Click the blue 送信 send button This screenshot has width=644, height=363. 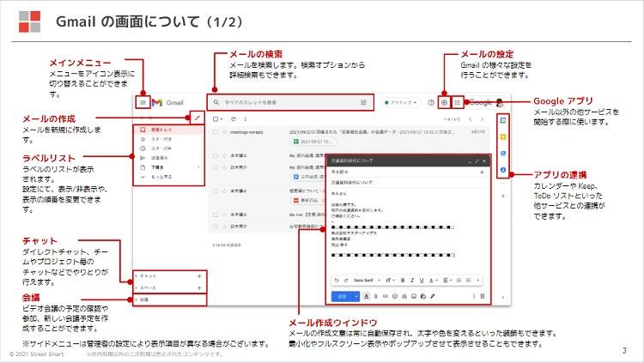tap(342, 296)
